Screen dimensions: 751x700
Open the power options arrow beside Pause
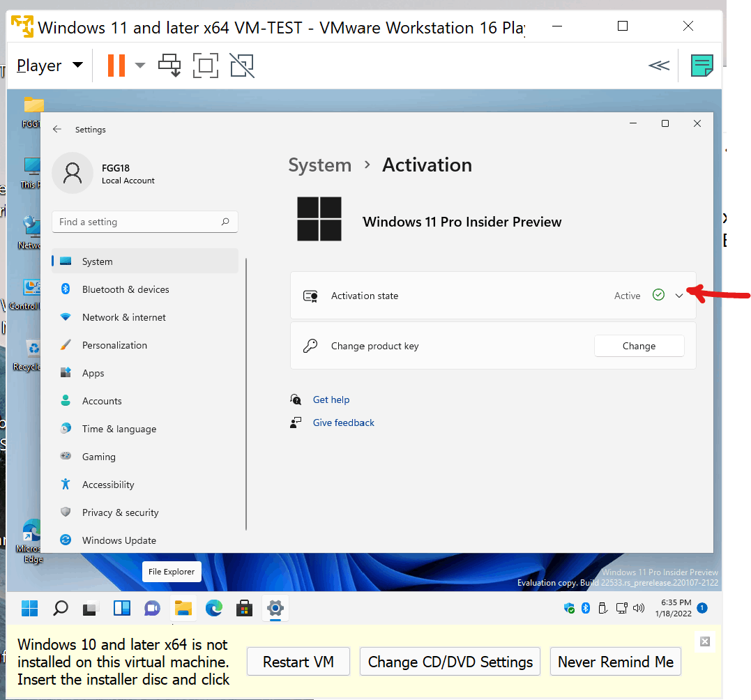[140, 66]
